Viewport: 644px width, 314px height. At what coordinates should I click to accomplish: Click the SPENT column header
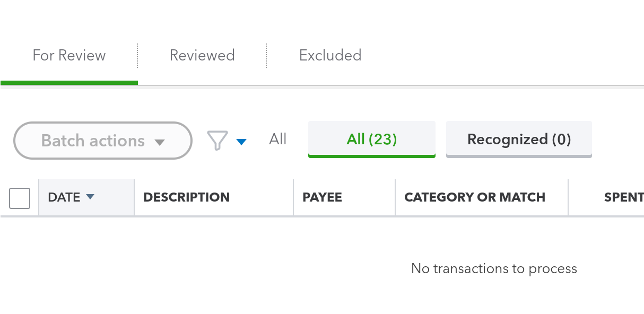click(623, 197)
